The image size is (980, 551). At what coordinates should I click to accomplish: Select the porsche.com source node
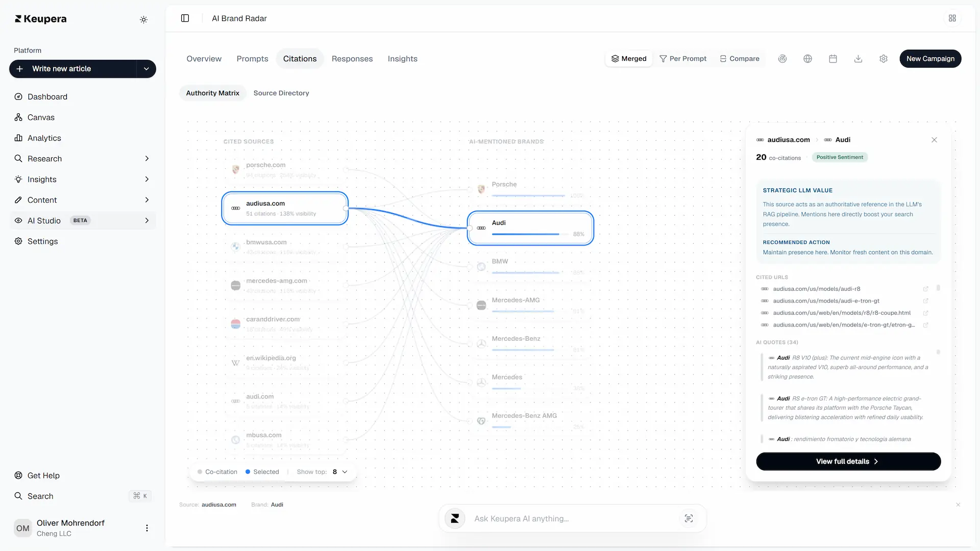(285, 170)
